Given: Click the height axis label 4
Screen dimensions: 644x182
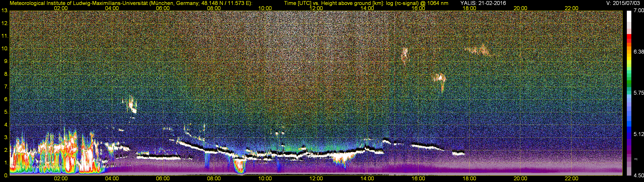Looking at the screenshot, I should click(x=6, y=125).
